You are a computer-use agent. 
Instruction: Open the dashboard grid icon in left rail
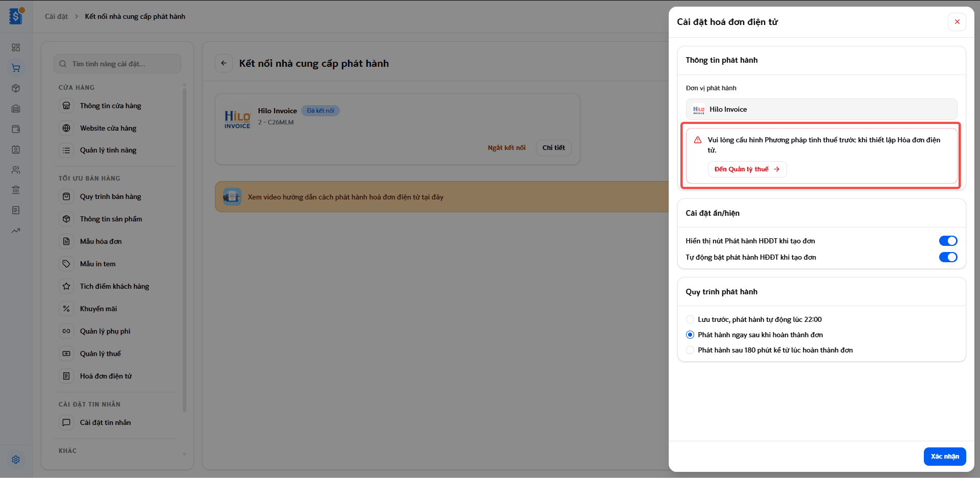click(x=16, y=47)
